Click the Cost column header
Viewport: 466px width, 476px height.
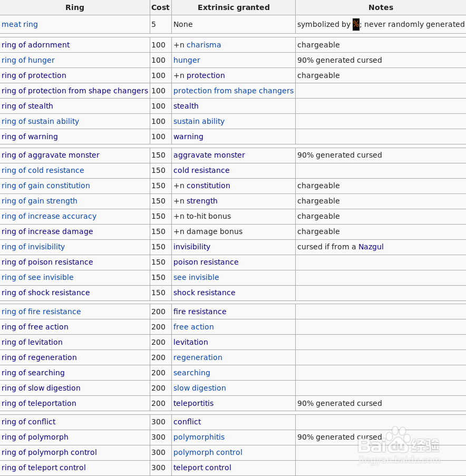[161, 7]
